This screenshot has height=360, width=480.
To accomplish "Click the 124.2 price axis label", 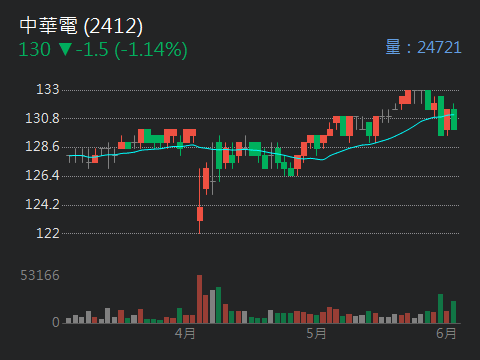I will [42, 204].
